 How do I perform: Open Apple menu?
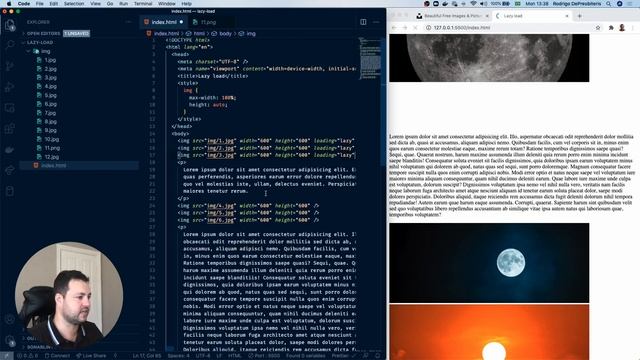tap(9, 4)
